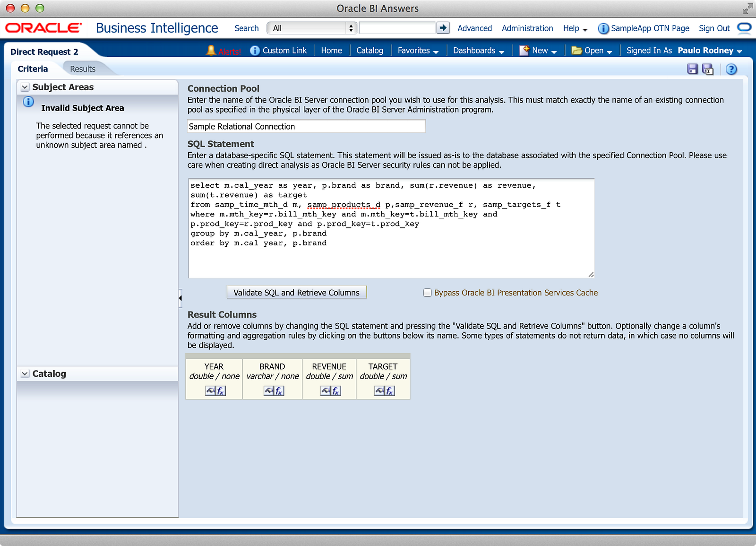Image resolution: width=756 pixels, height=546 pixels.
Task: Click the Alerts bell icon
Action: click(x=211, y=50)
